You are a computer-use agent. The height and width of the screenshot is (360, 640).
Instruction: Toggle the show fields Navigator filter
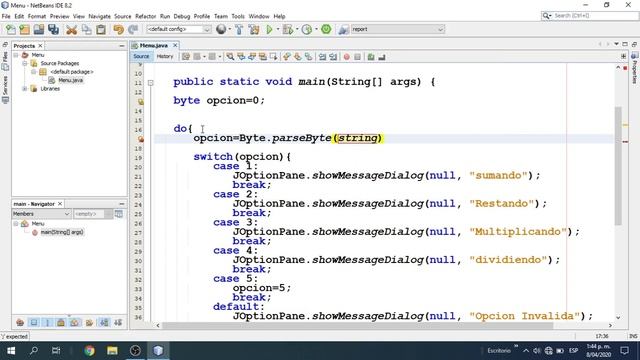(x=34, y=323)
